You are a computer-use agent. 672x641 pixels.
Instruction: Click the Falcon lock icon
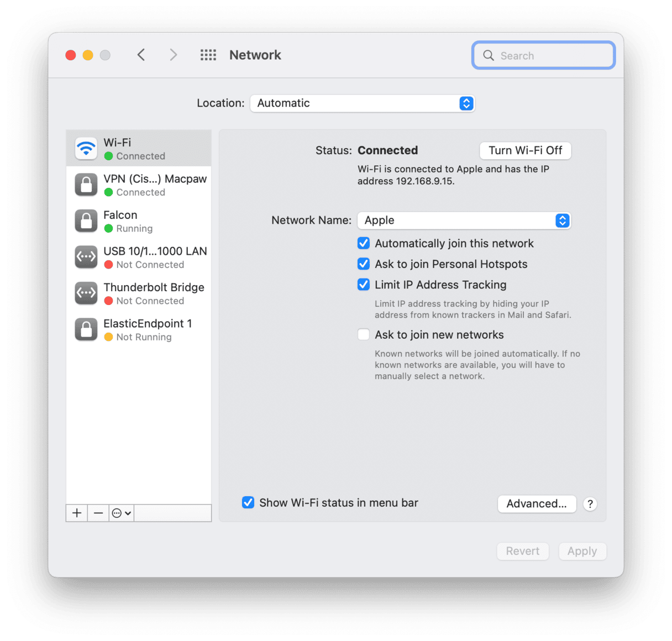86,220
